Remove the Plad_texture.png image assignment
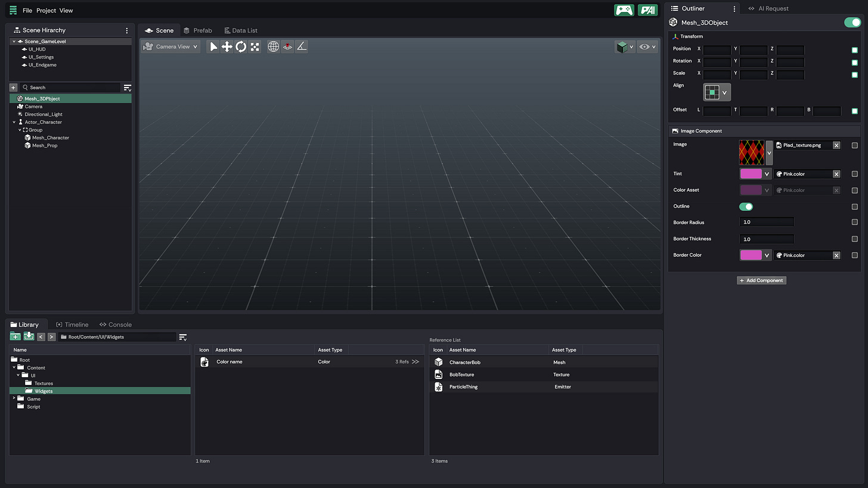The height and width of the screenshot is (488, 868). point(836,145)
